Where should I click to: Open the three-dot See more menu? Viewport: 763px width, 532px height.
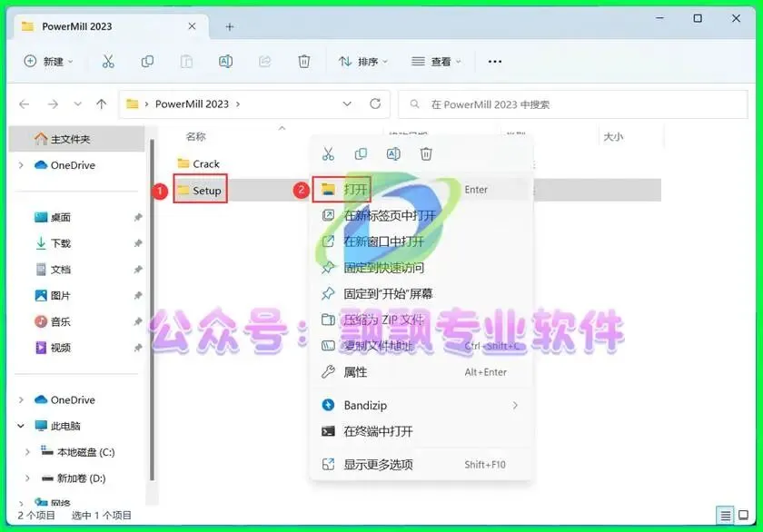pos(495,61)
